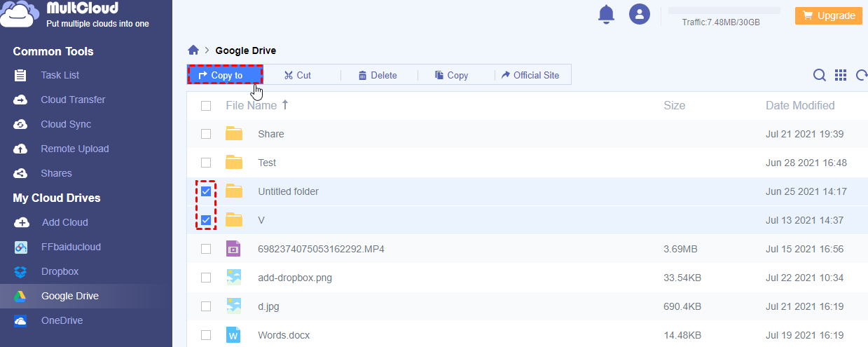Click the Remote Upload icon
Viewport: 868px width, 347px height.
pyautogui.click(x=20, y=149)
